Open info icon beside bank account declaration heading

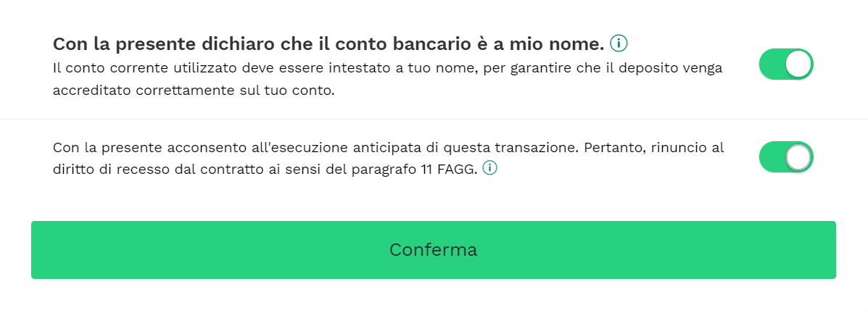(x=619, y=43)
